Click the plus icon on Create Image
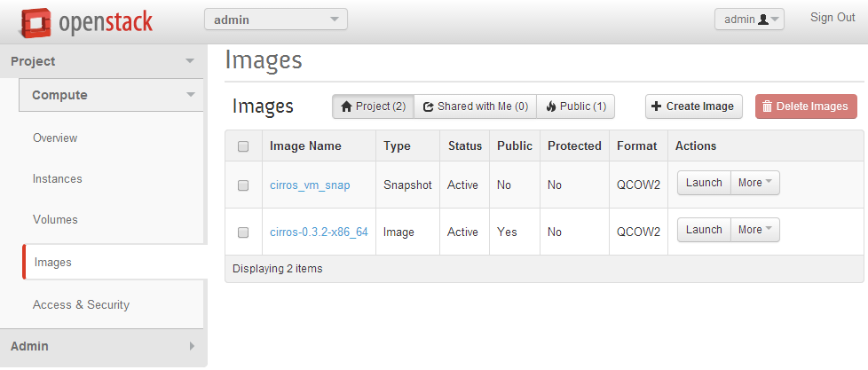 [657, 106]
